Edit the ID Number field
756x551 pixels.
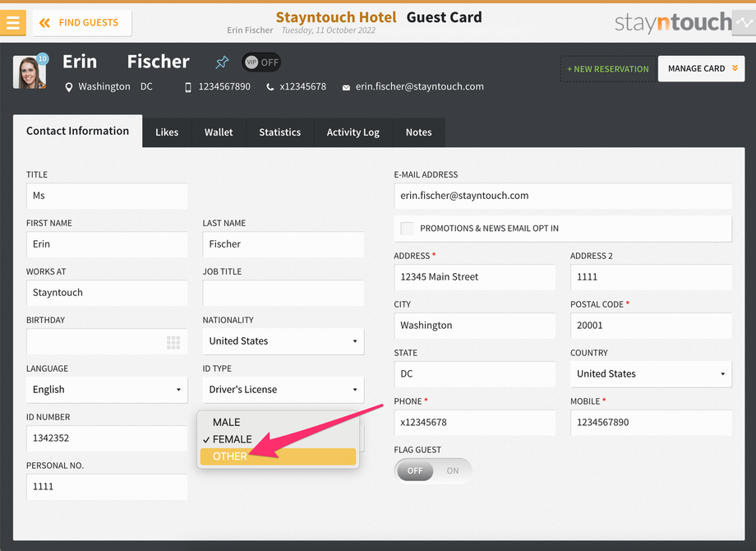pyautogui.click(x=107, y=438)
